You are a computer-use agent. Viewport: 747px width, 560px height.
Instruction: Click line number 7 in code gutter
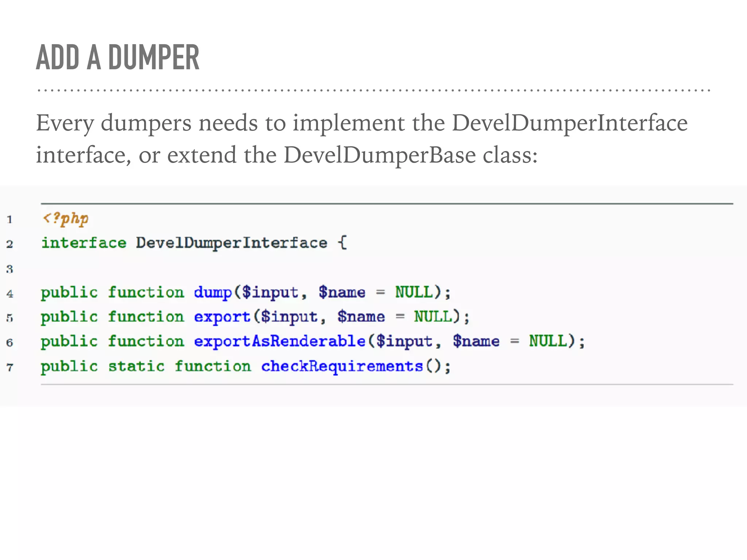[x=9, y=367]
